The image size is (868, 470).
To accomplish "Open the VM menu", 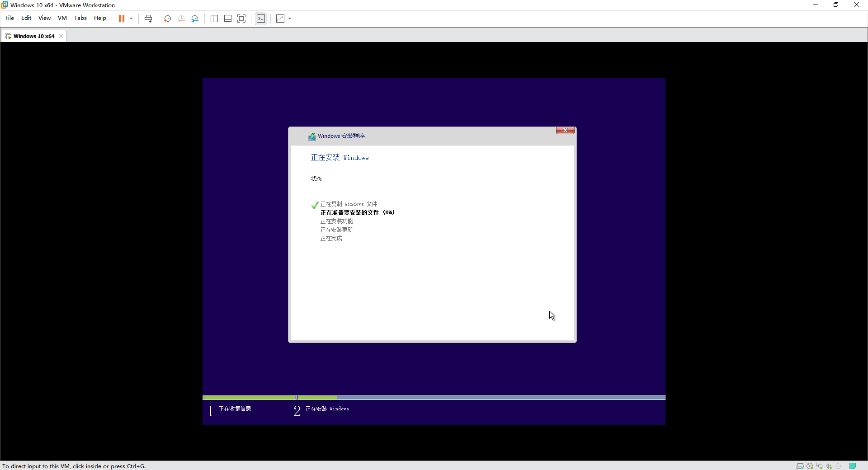I will pyautogui.click(x=62, y=18).
